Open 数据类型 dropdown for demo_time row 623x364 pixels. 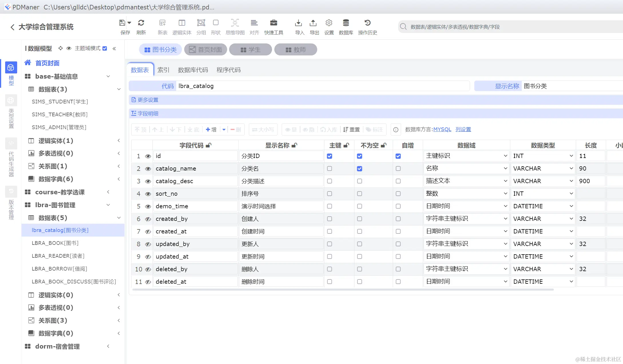click(x=543, y=206)
